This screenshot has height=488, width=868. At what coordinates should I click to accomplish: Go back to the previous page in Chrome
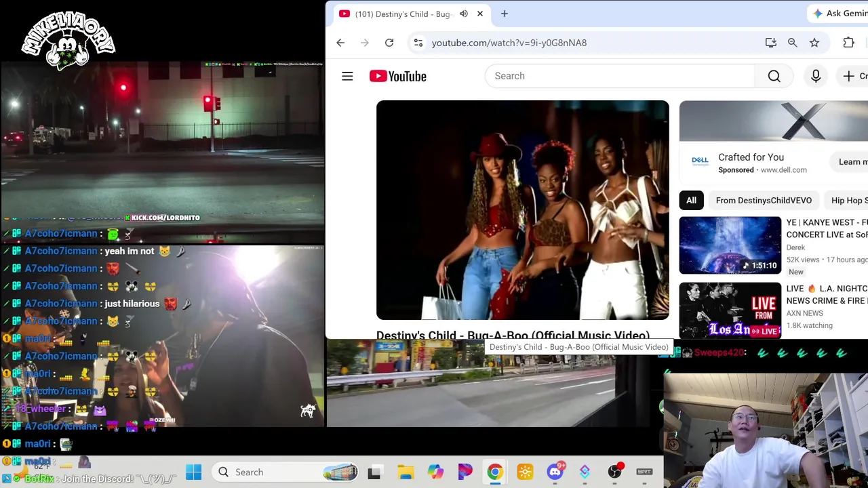tap(340, 43)
